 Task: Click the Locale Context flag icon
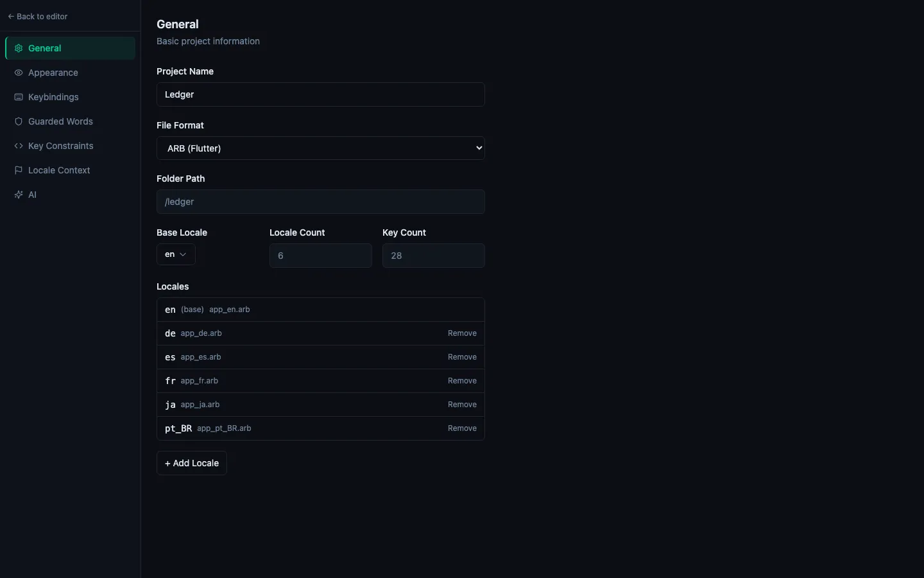click(19, 170)
